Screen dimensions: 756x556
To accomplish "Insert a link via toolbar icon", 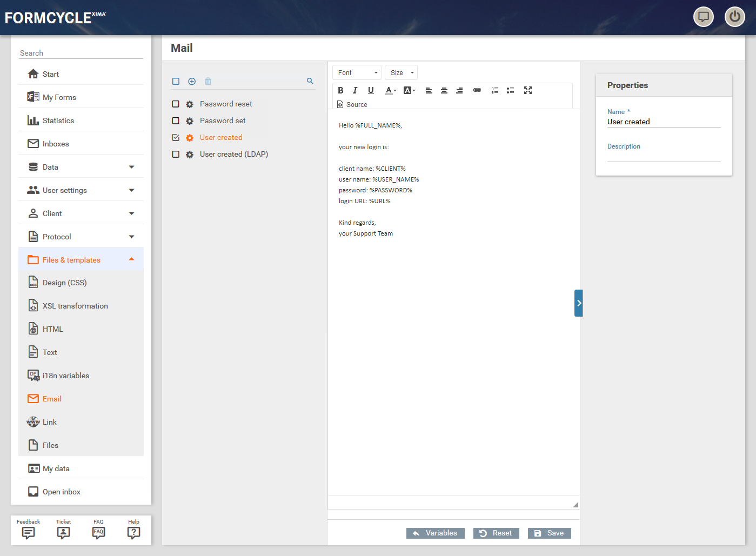I will click(477, 90).
